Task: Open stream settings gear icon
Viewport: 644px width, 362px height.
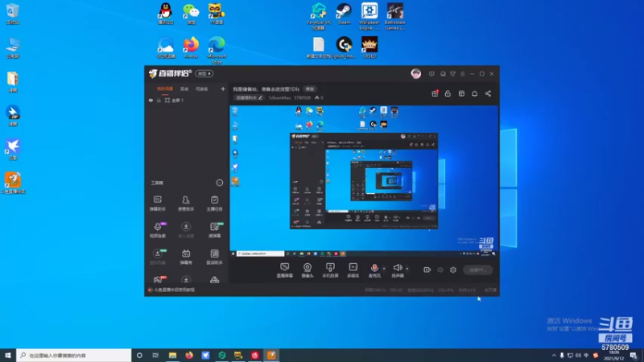Action: (x=453, y=270)
